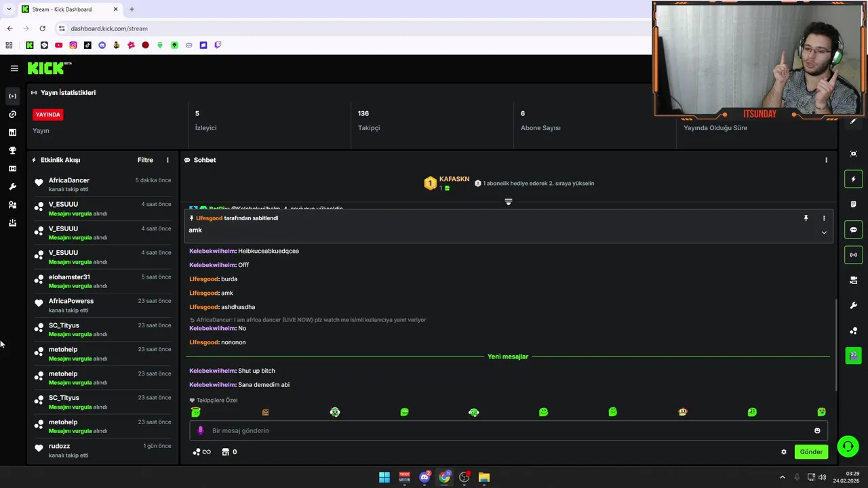
Task: Collapse the gift leaderboard arrow in chat
Action: coord(508,202)
